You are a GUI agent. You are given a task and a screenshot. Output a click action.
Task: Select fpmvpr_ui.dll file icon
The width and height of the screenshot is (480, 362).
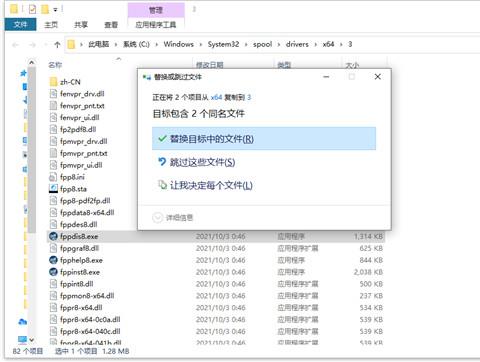click(53, 165)
